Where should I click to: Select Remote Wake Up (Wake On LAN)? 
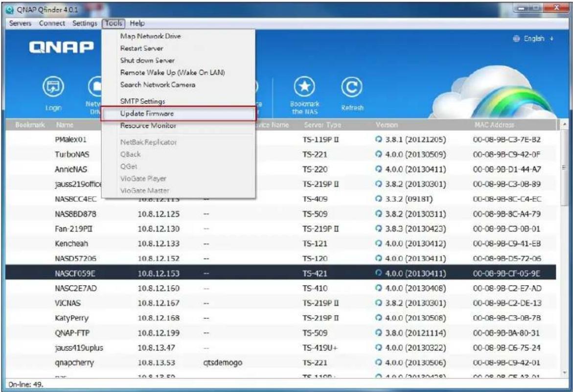tap(178, 72)
